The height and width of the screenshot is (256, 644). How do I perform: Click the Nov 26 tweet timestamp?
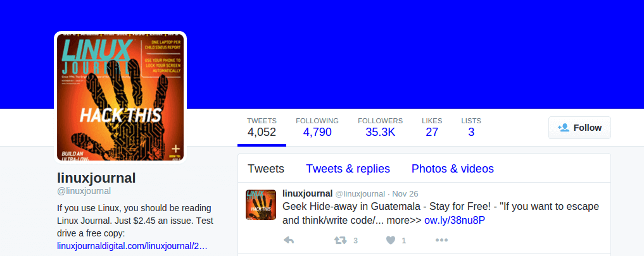pos(405,193)
